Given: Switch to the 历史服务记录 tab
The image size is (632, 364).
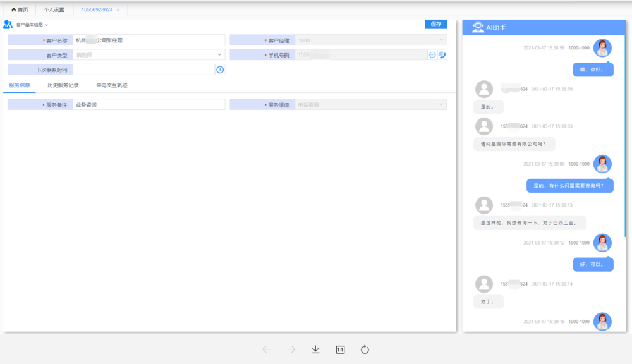Looking at the screenshot, I should coord(63,85).
